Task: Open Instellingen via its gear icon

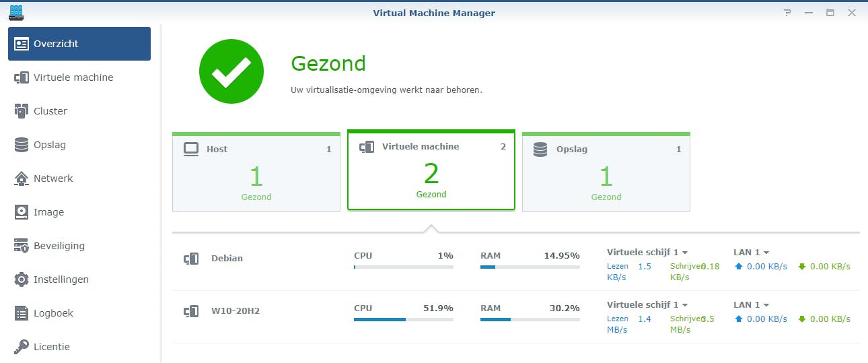Action: (x=22, y=279)
